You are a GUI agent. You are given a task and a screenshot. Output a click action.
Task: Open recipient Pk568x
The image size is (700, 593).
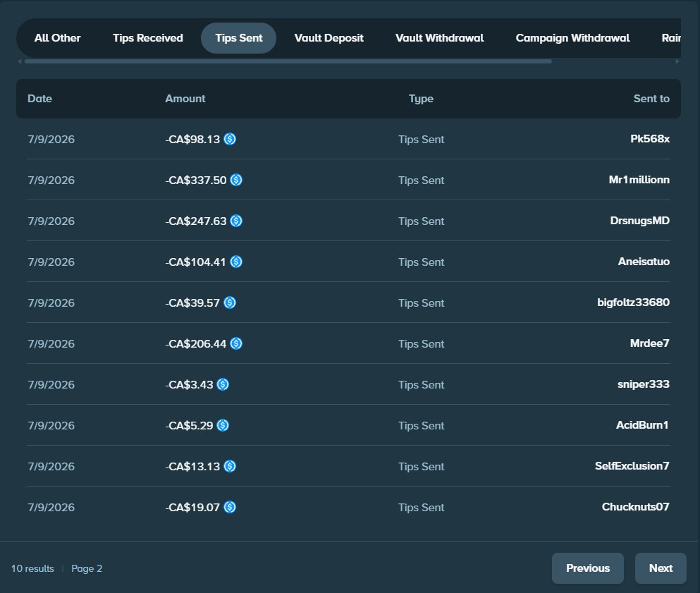[649, 139]
